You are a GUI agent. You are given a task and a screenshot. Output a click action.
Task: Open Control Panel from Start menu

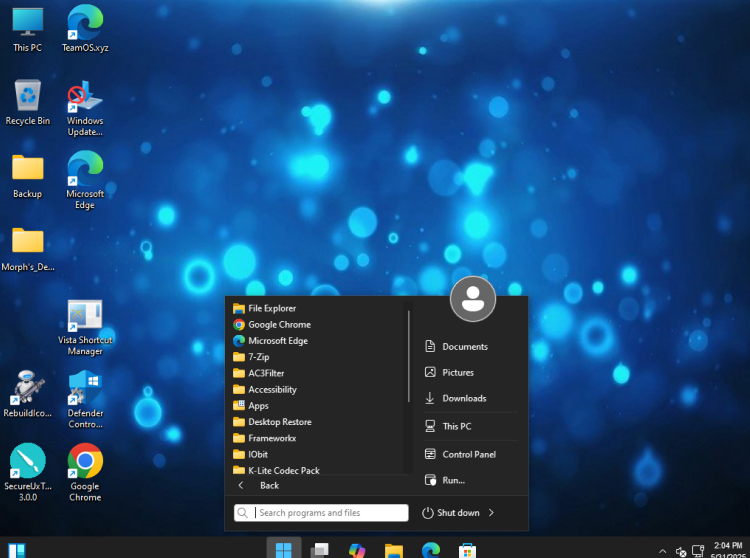[470, 455]
